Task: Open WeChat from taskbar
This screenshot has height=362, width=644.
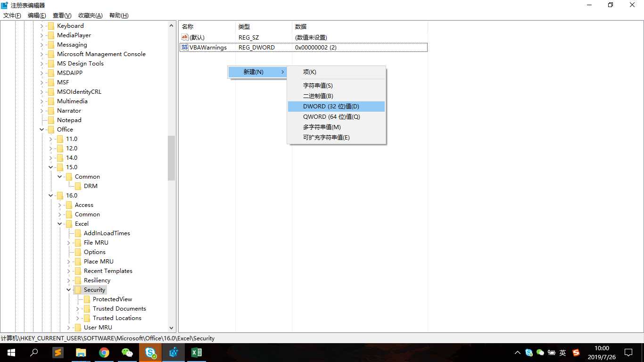Action: pyautogui.click(x=127, y=353)
